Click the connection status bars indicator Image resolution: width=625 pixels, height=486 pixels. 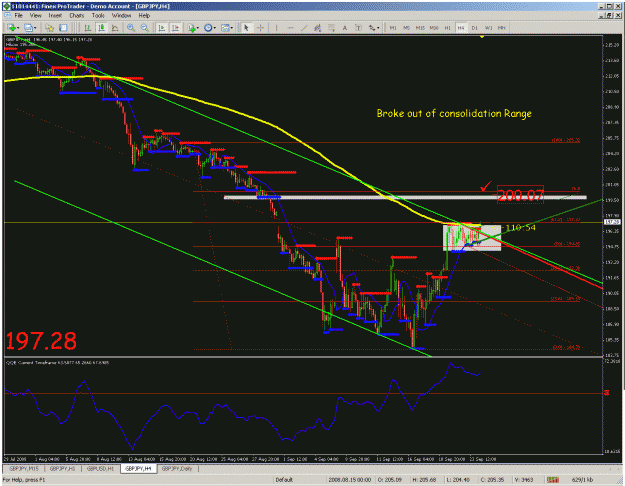(552, 480)
